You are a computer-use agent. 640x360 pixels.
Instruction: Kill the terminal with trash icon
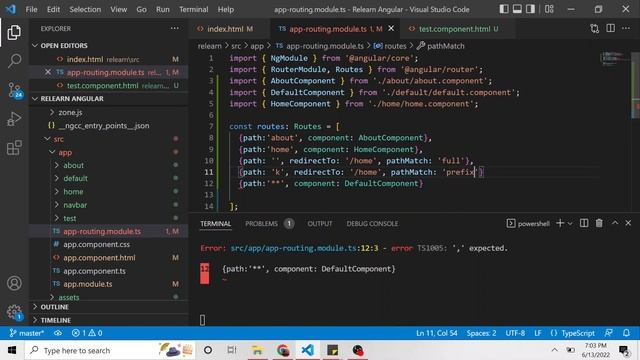[599, 223]
